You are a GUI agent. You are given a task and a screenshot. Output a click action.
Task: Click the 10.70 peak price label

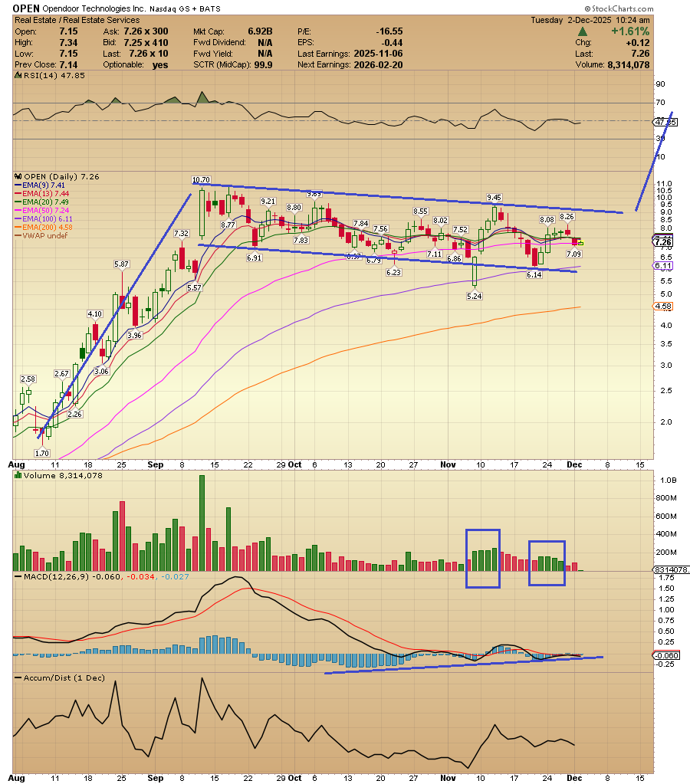[201, 180]
